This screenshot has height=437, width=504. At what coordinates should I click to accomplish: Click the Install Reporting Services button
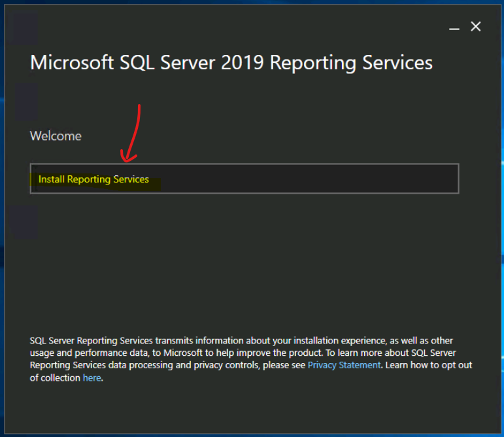pyautogui.click(x=244, y=179)
